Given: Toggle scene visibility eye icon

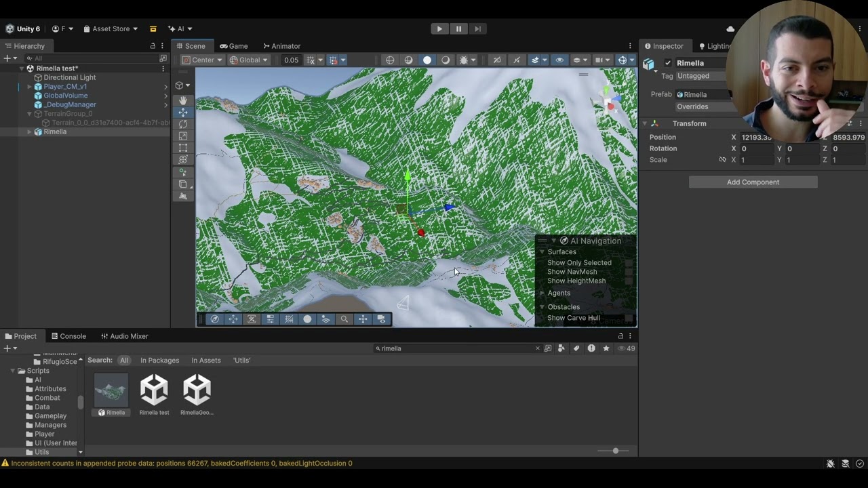Looking at the screenshot, I should 559,60.
